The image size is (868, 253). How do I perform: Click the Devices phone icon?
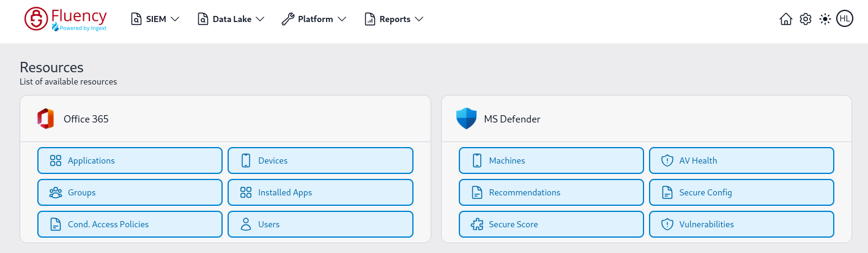click(246, 160)
